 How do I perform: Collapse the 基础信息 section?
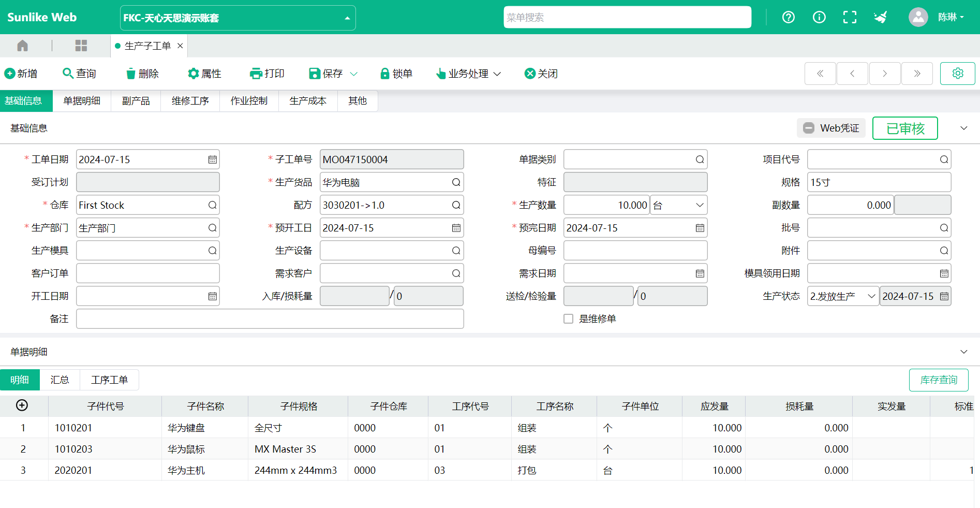click(x=963, y=128)
